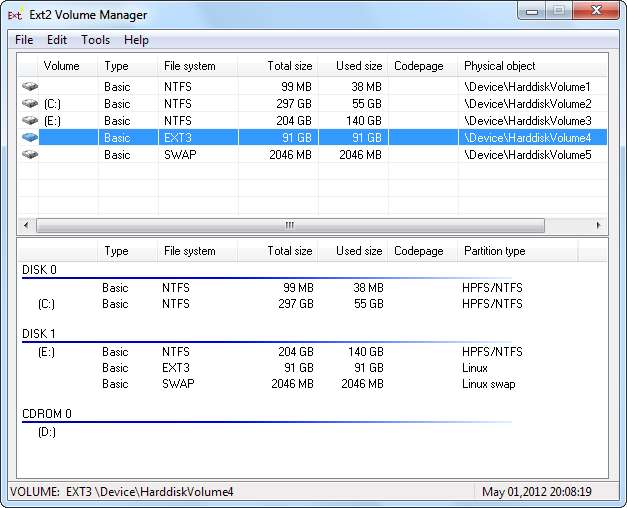Click Linux swap partition type entry
The width and height of the screenshot is (627, 508).
point(489,384)
